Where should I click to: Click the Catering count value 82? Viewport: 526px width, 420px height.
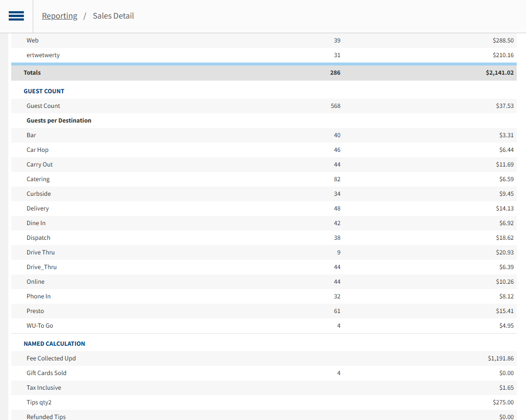coord(337,179)
